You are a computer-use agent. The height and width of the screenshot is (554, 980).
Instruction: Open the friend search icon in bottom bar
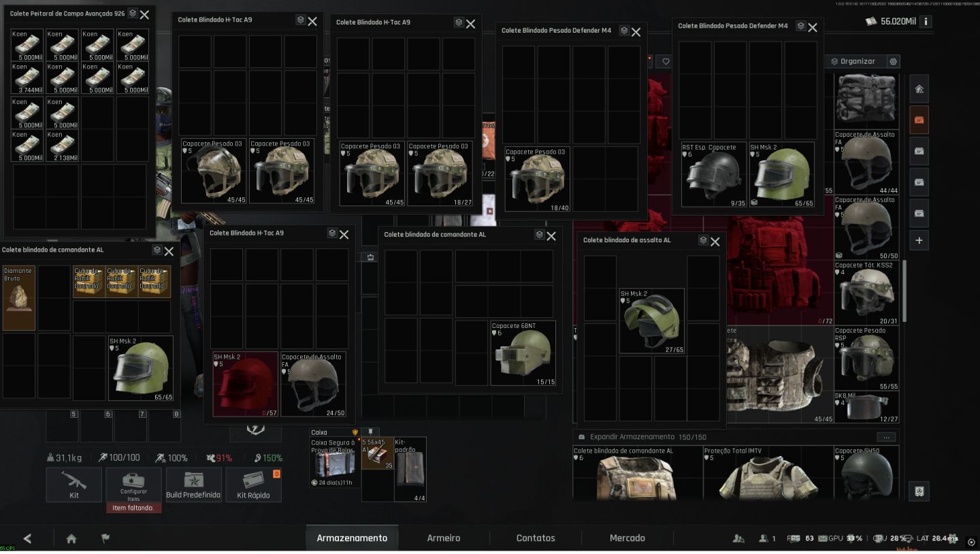(738, 538)
